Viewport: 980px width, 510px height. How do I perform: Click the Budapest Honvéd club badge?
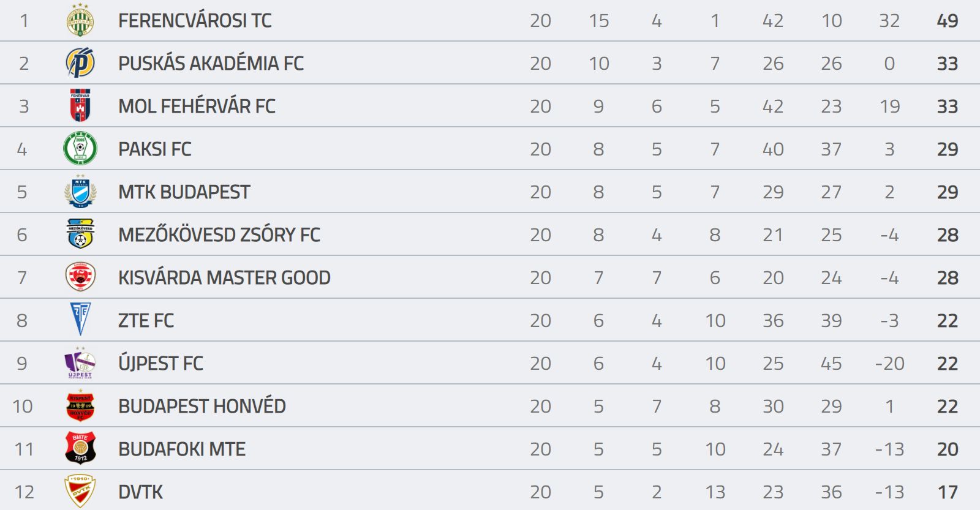[x=80, y=405]
